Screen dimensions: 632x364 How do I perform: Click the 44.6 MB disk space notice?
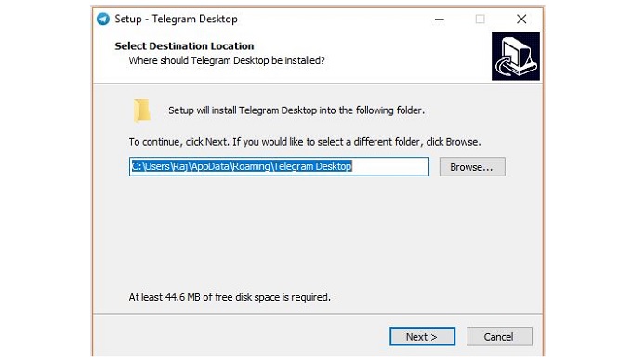pyautogui.click(x=230, y=297)
